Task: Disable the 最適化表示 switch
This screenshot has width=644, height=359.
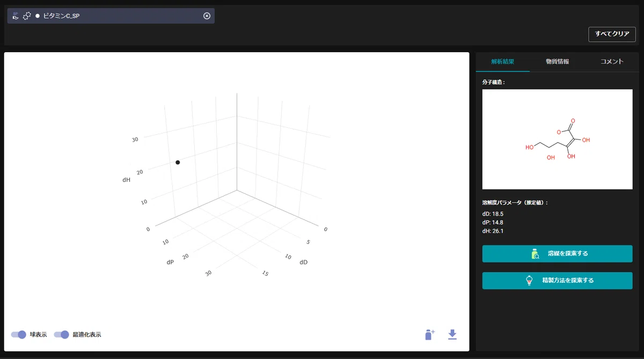Action: [61, 334]
